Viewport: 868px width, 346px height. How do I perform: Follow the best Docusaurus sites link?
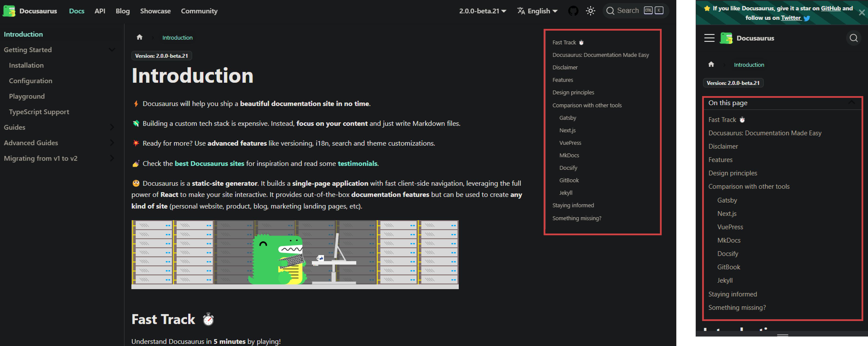pyautogui.click(x=209, y=163)
